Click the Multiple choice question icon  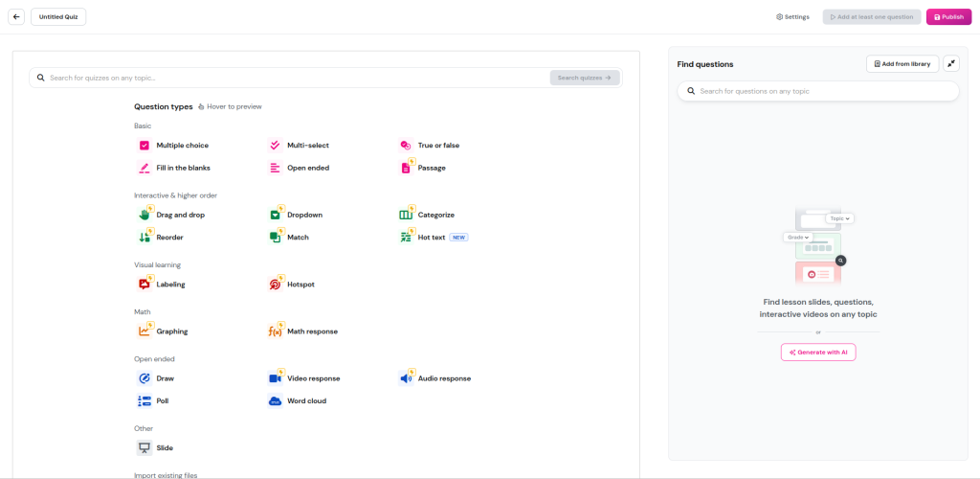pyautogui.click(x=144, y=146)
